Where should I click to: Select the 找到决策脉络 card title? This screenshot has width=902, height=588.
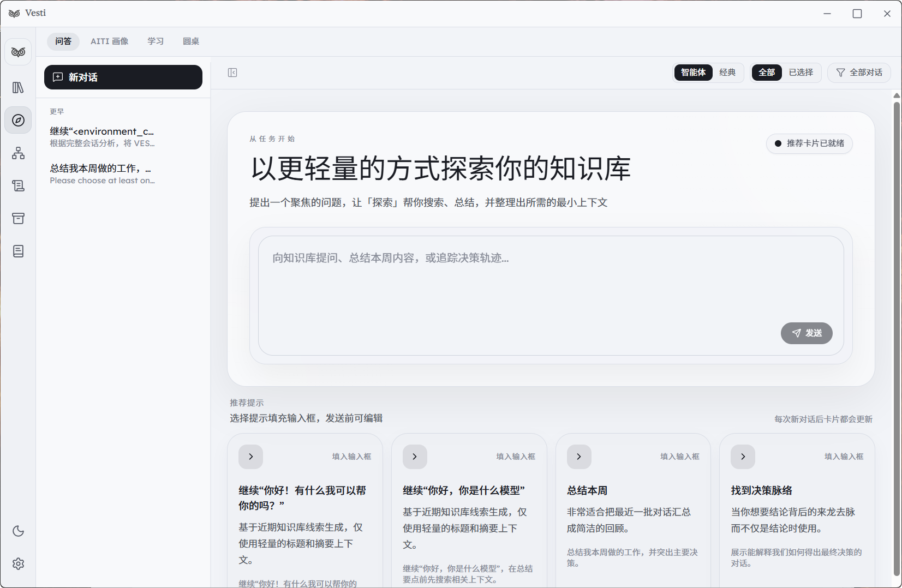tap(762, 491)
